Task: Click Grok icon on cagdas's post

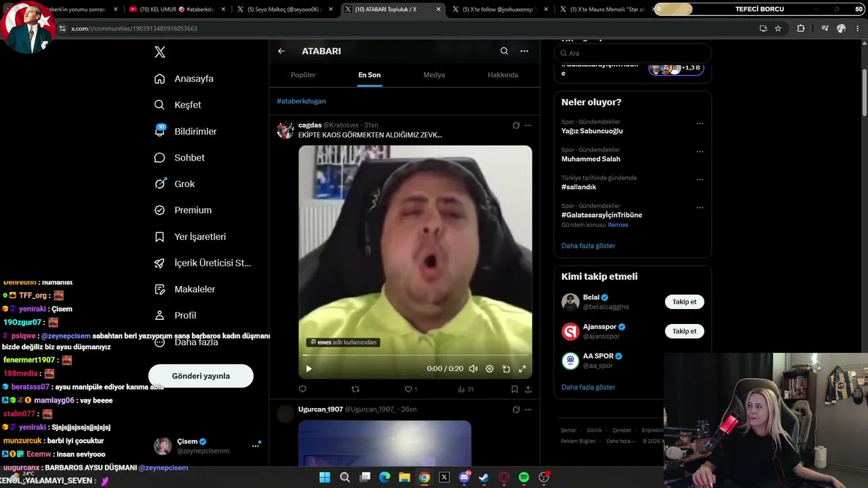Action: [x=516, y=125]
